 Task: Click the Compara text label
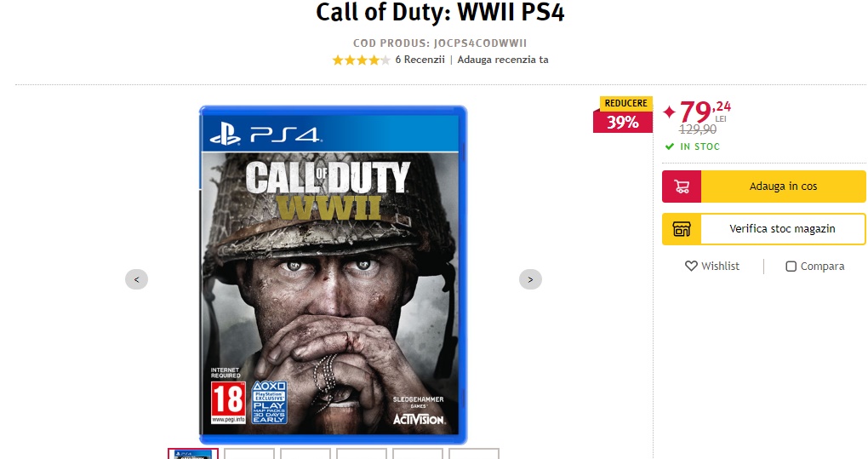(822, 267)
